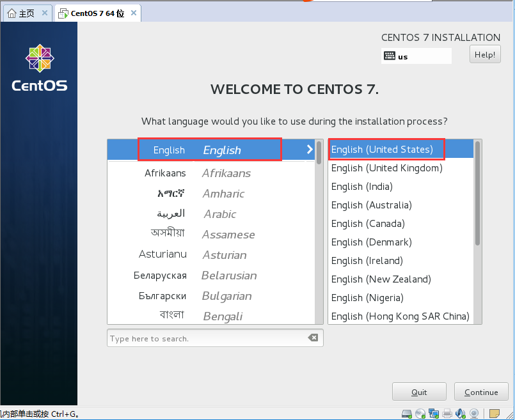Screen dimensions: 515x420
Task: Click the CD/DVD drive status icon
Action: [x=420, y=414]
